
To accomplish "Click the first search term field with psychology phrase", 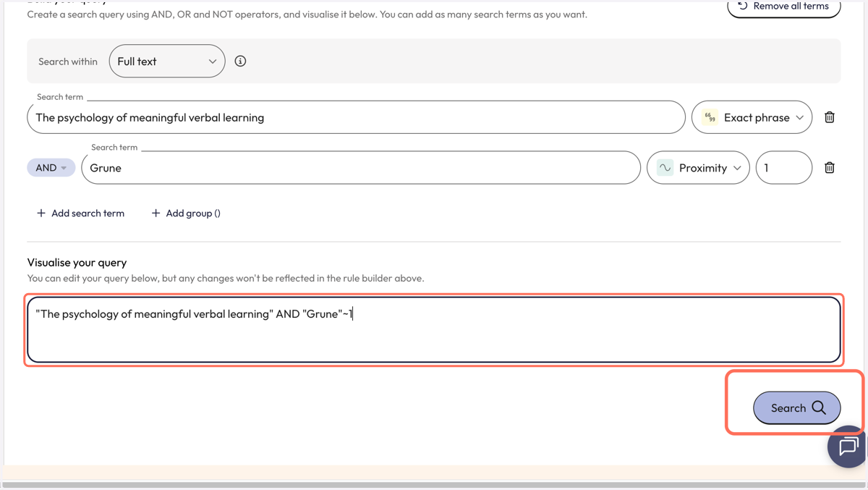I will (356, 117).
